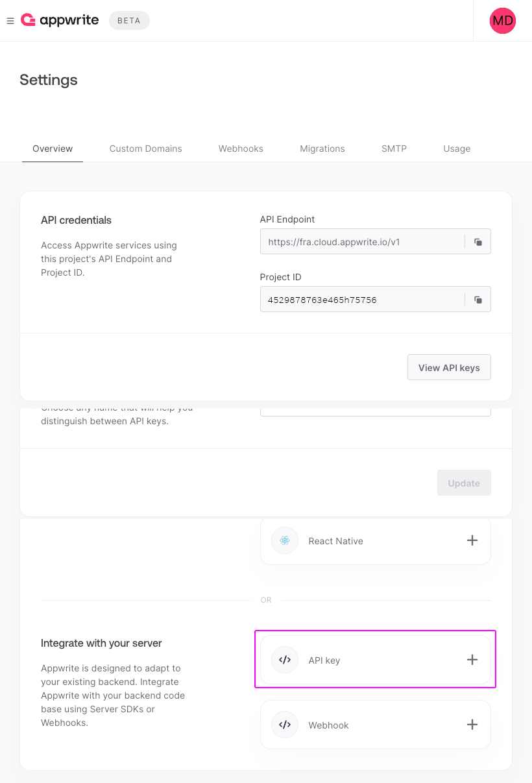Viewport: 532px width, 783px height.
Task: Go to the Migrations tab
Action: [x=322, y=149]
